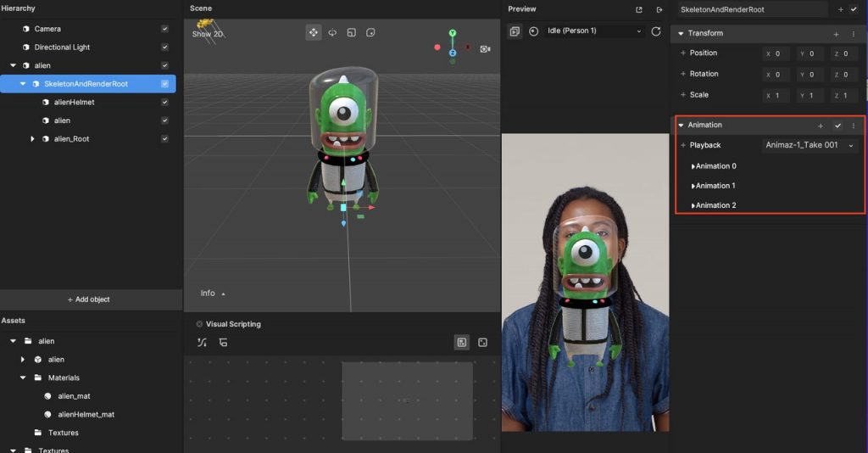868x453 pixels.
Task: Refresh the Preview panel
Action: coord(656,31)
